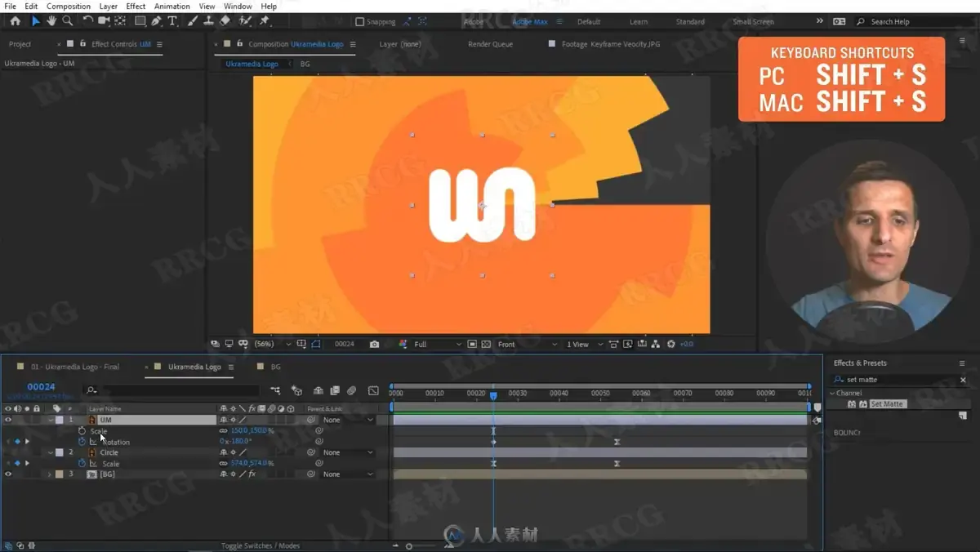Choose the Standard workspace

coord(690,22)
